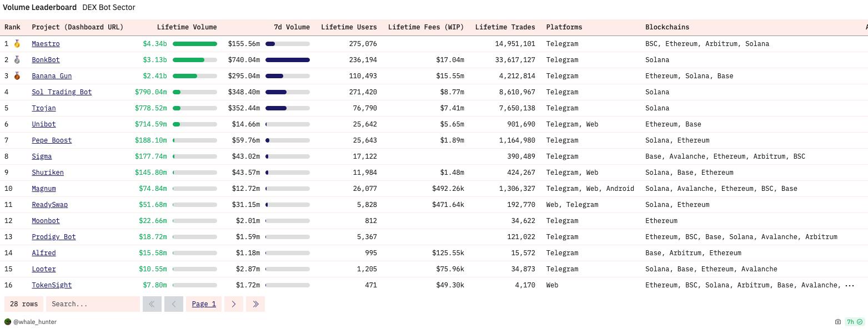Sort by Lifetime Users column header
This screenshot has width=868, height=329.
click(x=349, y=27)
